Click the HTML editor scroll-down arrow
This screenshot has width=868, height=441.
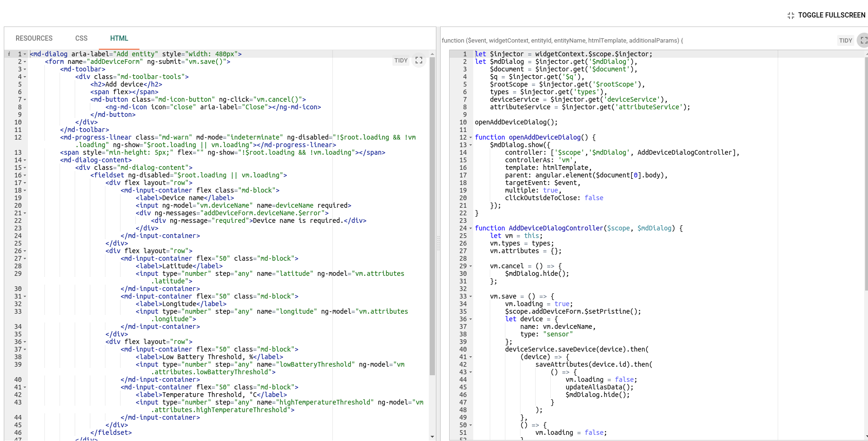click(x=432, y=437)
